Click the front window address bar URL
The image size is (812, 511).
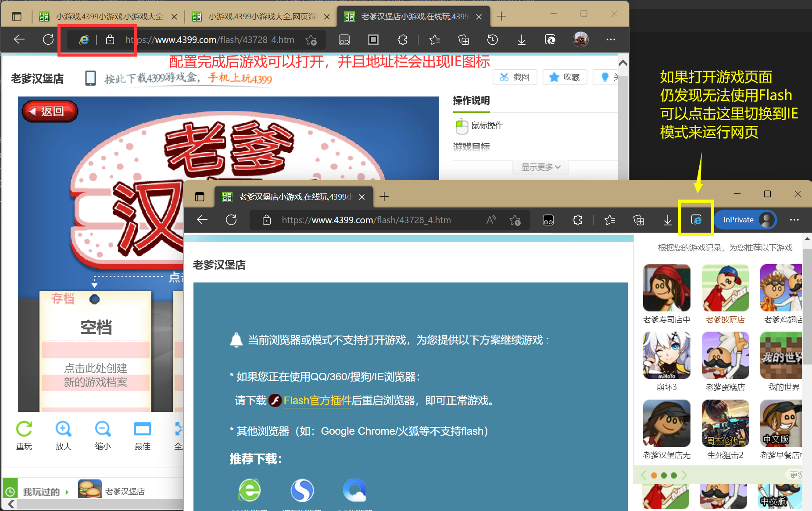click(366, 220)
